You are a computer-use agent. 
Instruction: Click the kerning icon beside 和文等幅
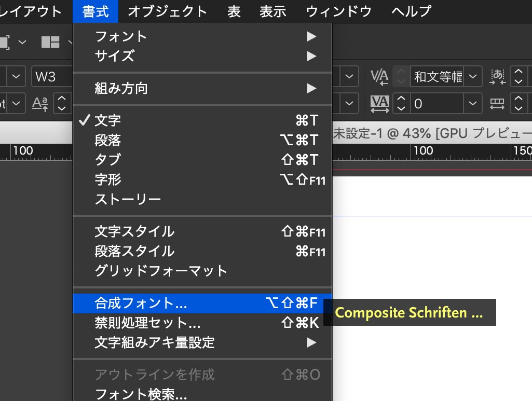click(379, 77)
